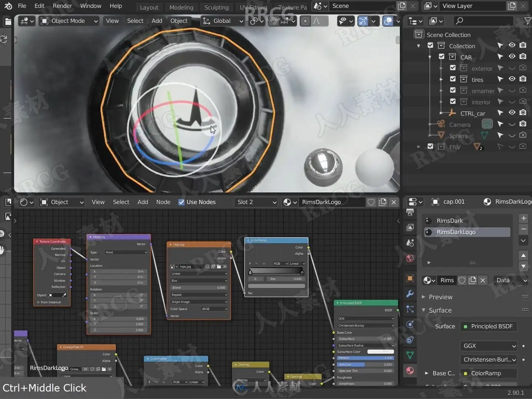Viewport: 532px width, 399px height.
Task: Click the Metallic slider in Principled BSDF node
Action: tap(365, 358)
